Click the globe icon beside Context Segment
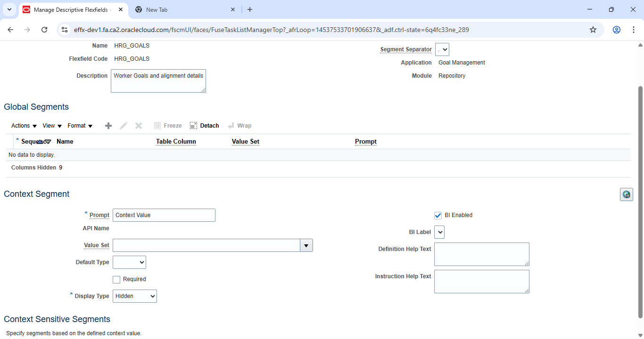Image resolution: width=644 pixels, height=339 pixels. (x=626, y=194)
